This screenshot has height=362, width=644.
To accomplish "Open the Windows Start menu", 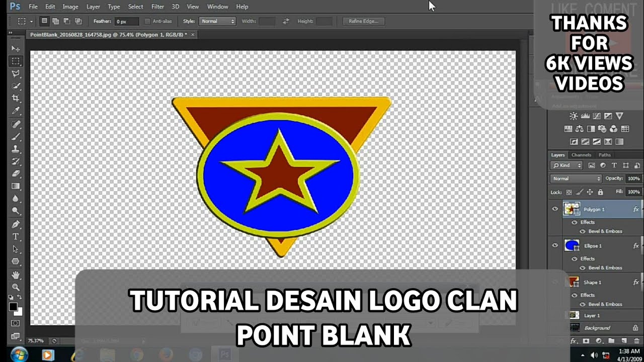I will point(19,354).
